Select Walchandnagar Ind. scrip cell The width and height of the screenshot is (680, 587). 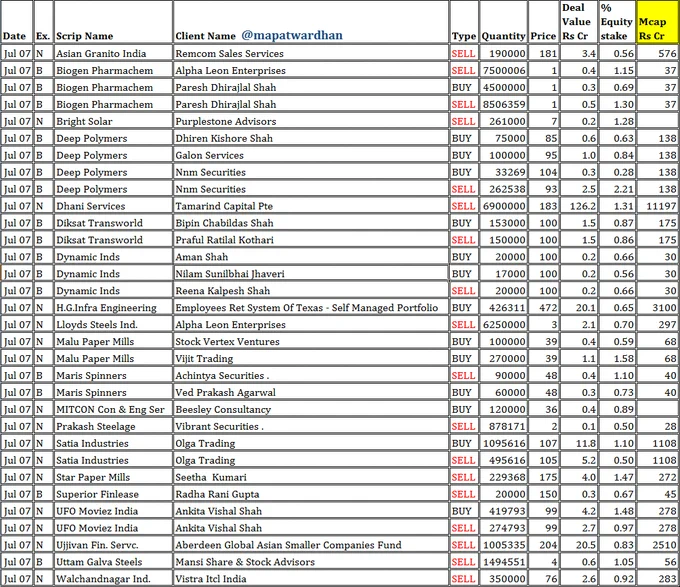pyautogui.click(x=113, y=579)
